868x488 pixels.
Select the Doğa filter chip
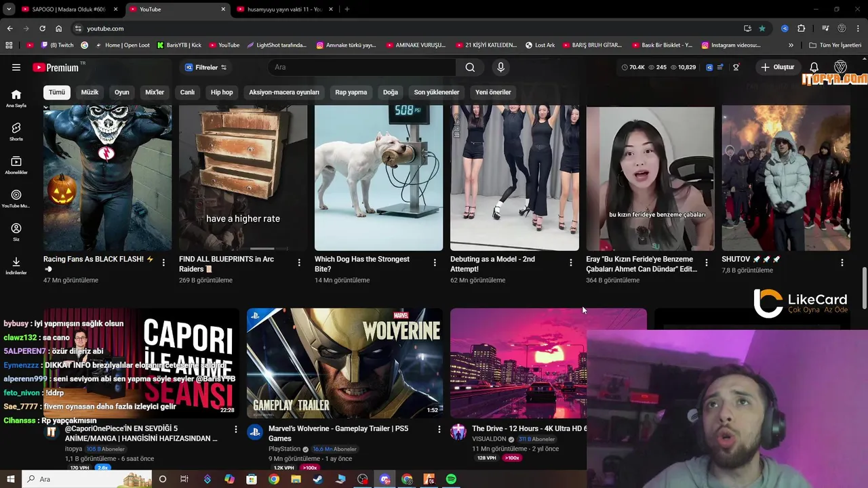[x=391, y=92]
